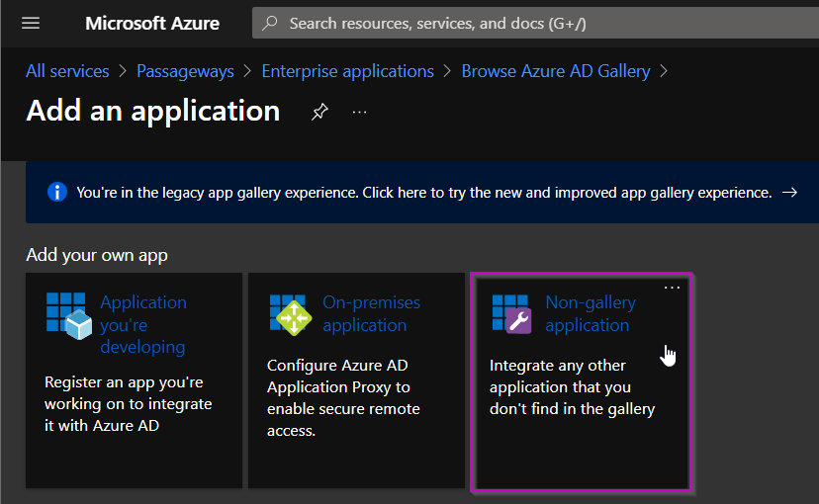Click the info icon in the legacy banner
The image size is (819, 504).
(x=57, y=192)
